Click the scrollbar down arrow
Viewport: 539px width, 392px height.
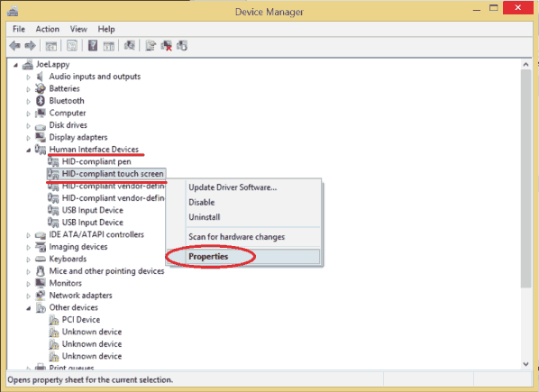(525, 364)
